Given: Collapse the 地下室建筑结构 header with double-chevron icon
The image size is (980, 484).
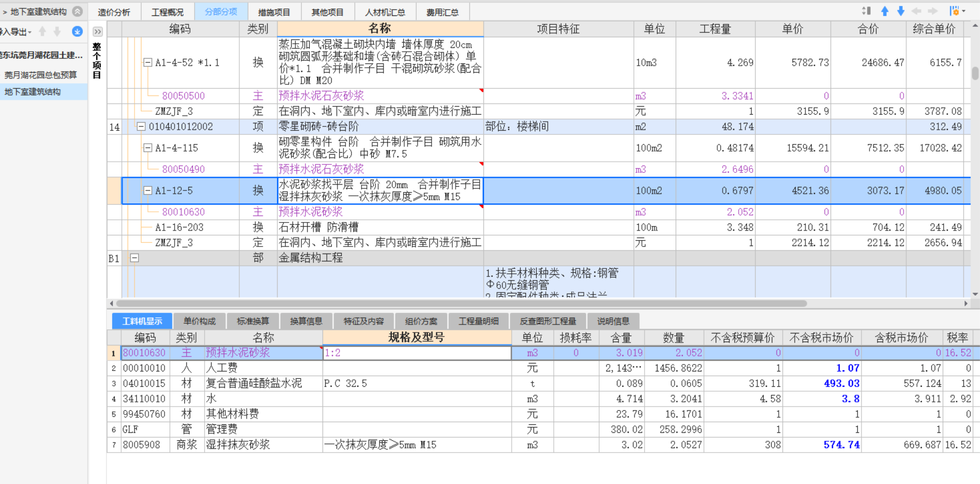Looking at the screenshot, I should (x=77, y=11).
